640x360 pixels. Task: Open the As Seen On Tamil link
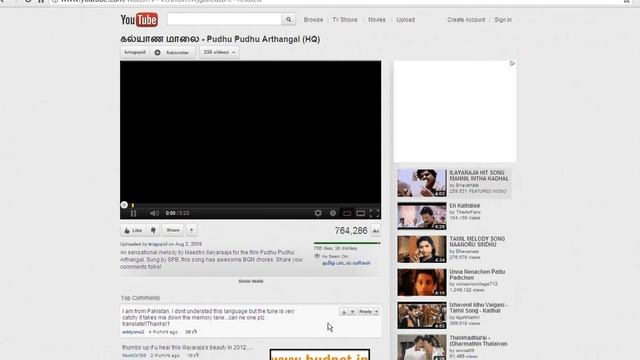[346, 263]
